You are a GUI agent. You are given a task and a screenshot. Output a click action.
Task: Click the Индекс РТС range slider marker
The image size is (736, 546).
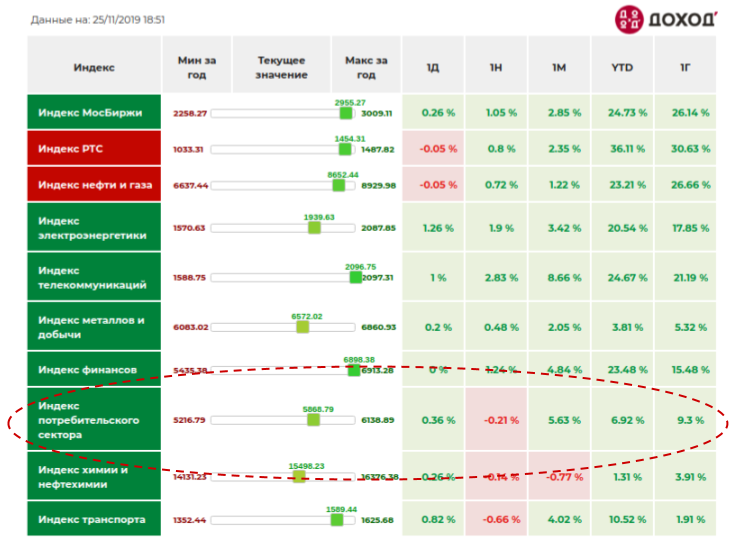tap(345, 149)
